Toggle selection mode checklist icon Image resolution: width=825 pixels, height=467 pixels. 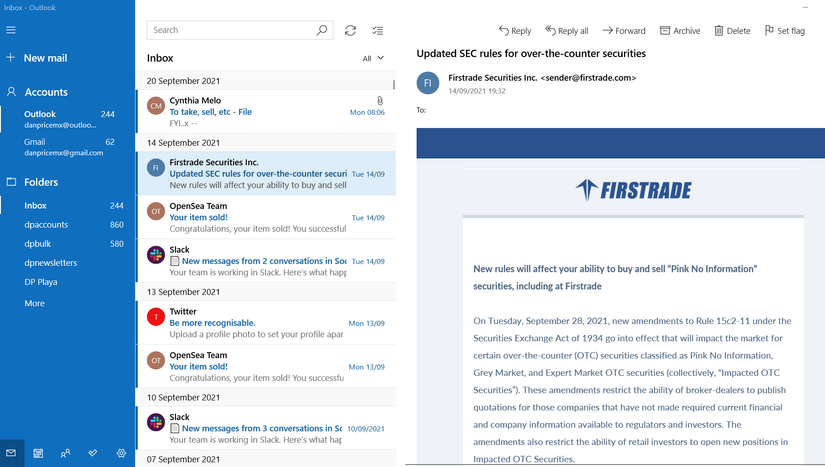[x=378, y=31]
